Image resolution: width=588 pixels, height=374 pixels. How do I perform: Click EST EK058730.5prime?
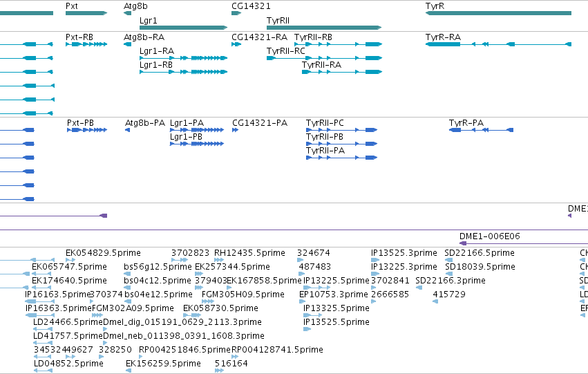(x=220, y=308)
